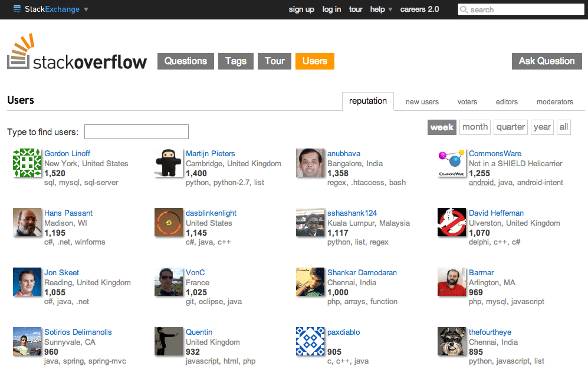Open the Quentin profile link
This screenshot has width=588, height=376.
coord(199,332)
